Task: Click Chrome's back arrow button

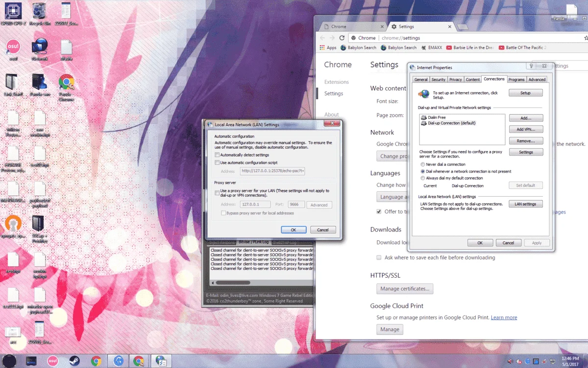Action: [322, 38]
